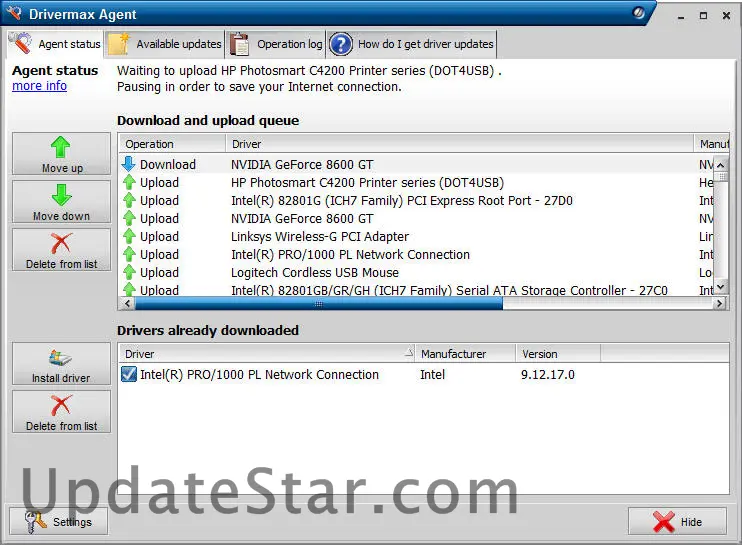Sort downloaded drivers by Driver column header

point(266,353)
